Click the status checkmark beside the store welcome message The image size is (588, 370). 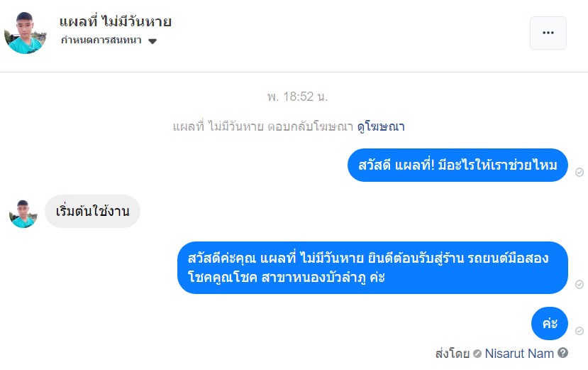pos(579,285)
